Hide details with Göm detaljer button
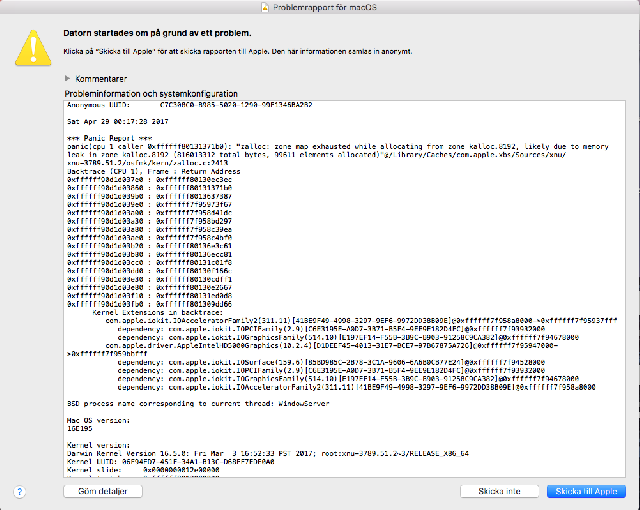 (x=95, y=492)
